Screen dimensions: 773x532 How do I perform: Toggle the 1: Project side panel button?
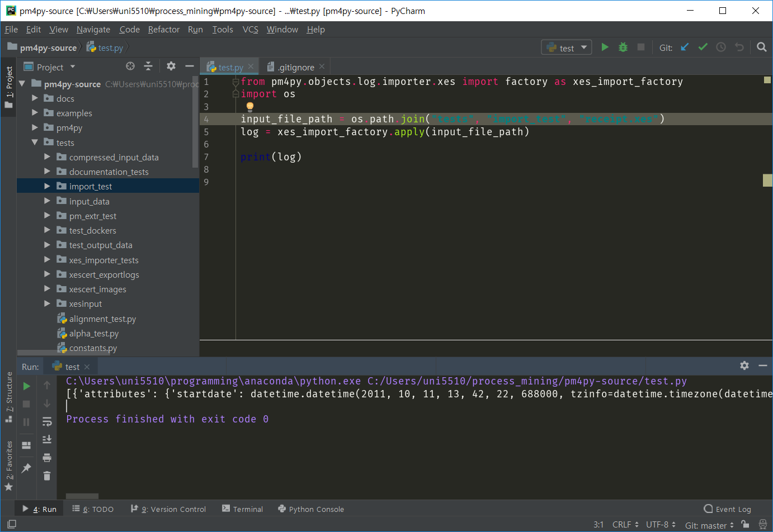pos(8,87)
